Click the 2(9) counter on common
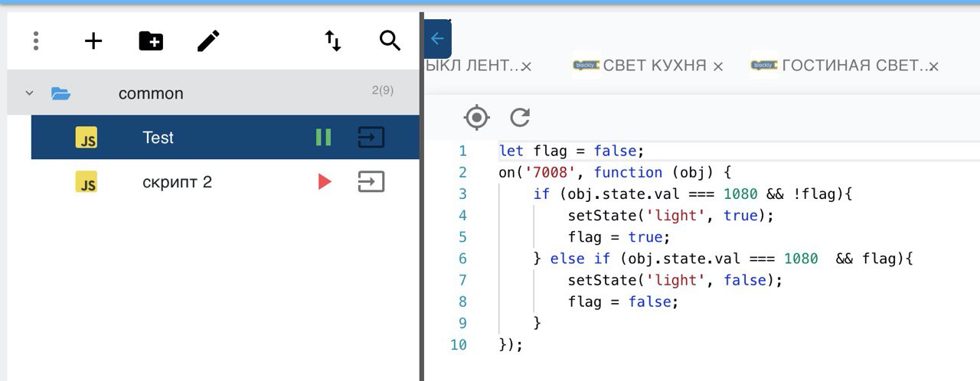Viewport: 980px width, 381px height. [383, 90]
